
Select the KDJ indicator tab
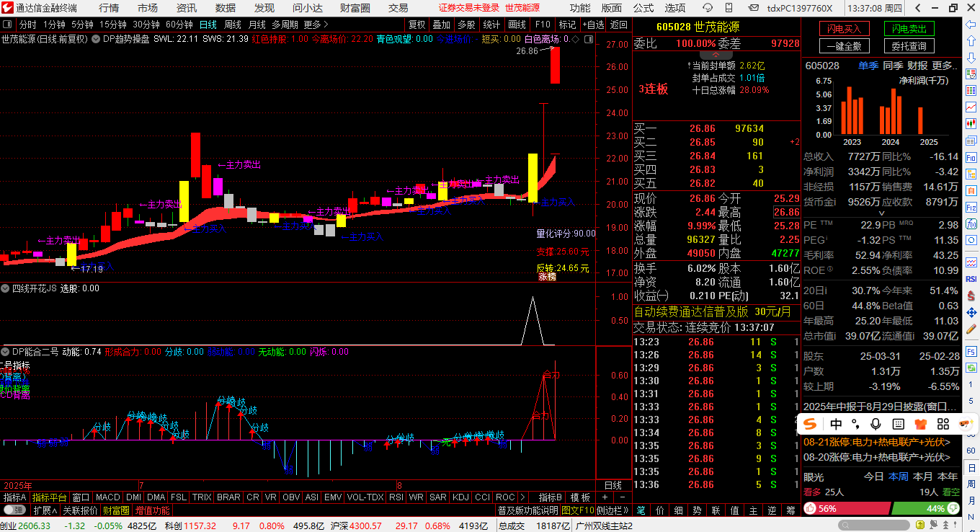(x=461, y=497)
